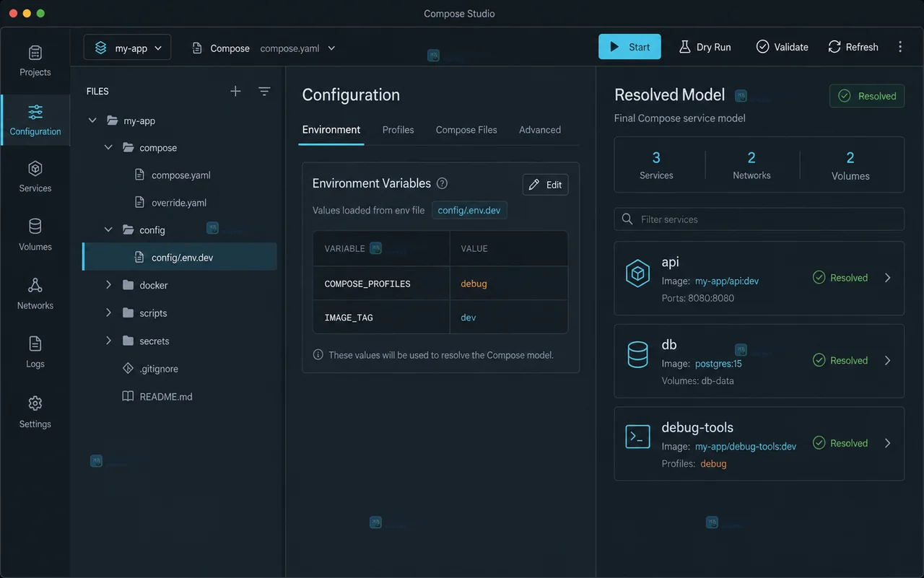Click the add file plus icon

click(235, 91)
